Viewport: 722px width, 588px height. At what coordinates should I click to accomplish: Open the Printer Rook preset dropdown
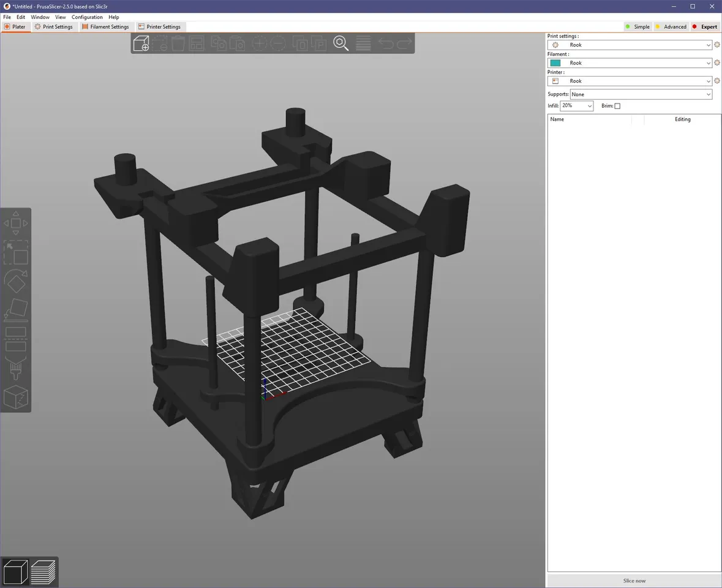pyautogui.click(x=630, y=81)
